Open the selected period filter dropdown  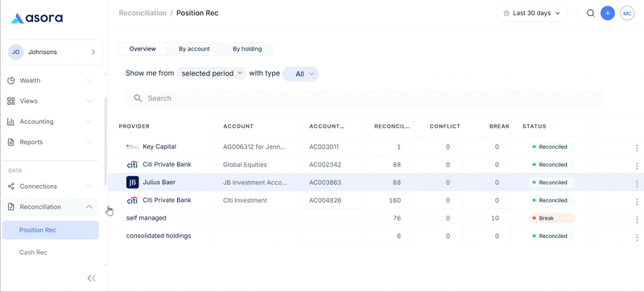212,73
